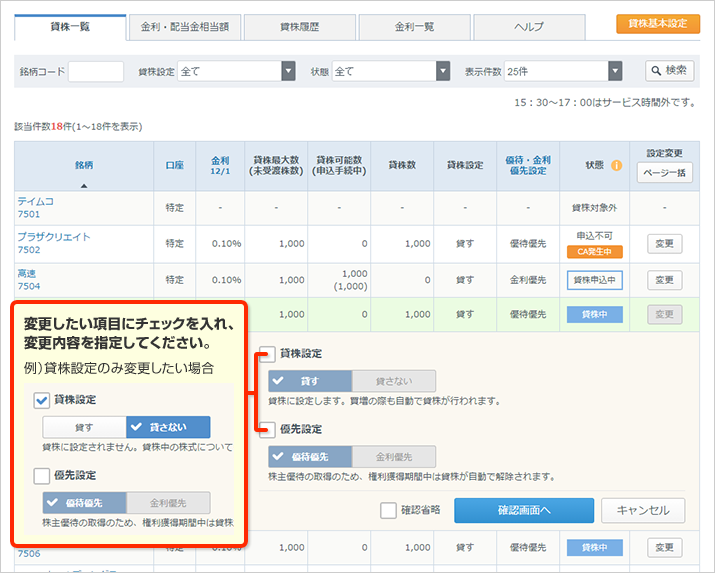715x573 pixels.
Task: Select the 金利優先 toggle option
Action: pyautogui.click(x=393, y=457)
